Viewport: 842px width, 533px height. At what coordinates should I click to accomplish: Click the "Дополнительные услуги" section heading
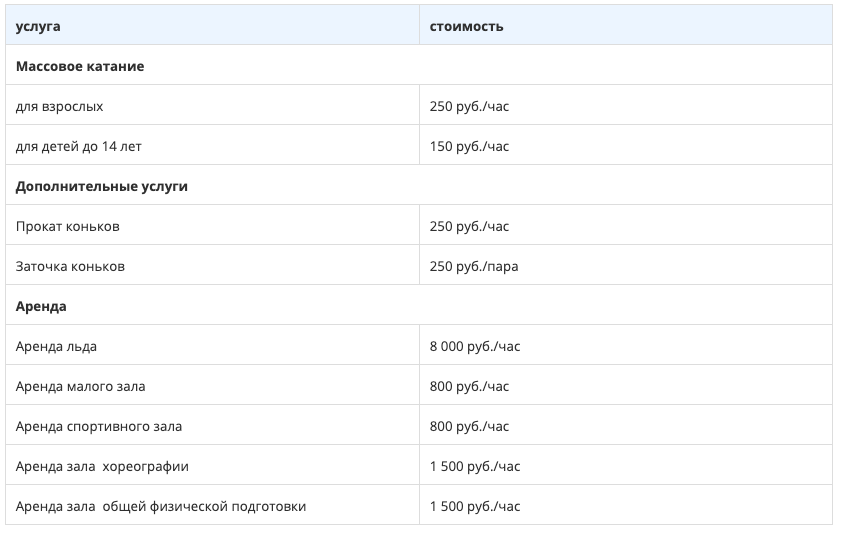point(102,186)
